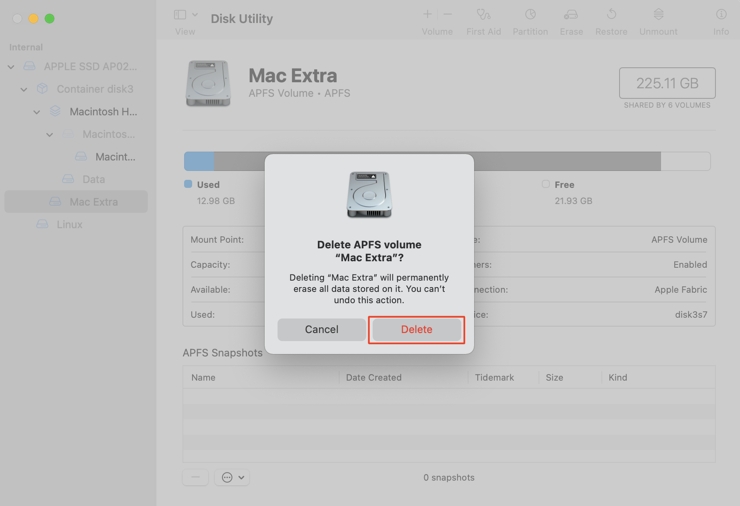Screen dimensions: 740x506
Task: Run First Aid from the toolbar
Action: coord(483,15)
